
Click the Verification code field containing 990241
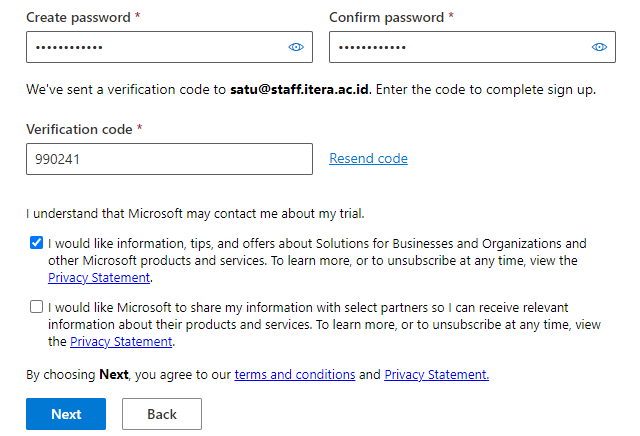[x=168, y=159]
